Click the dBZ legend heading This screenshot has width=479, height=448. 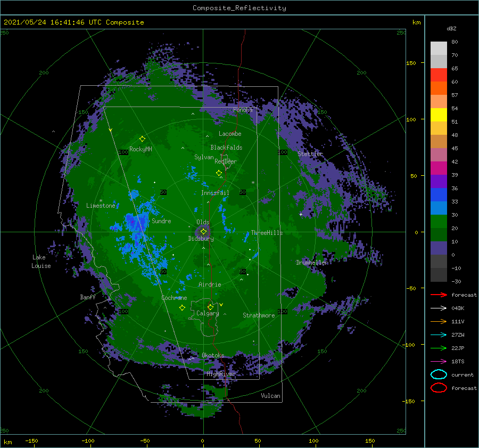click(x=451, y=28)
